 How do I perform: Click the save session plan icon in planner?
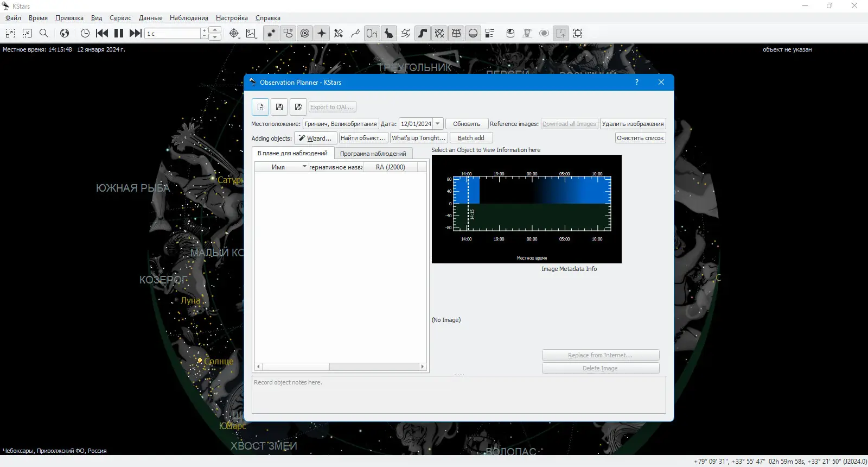[x=279, y=107]
